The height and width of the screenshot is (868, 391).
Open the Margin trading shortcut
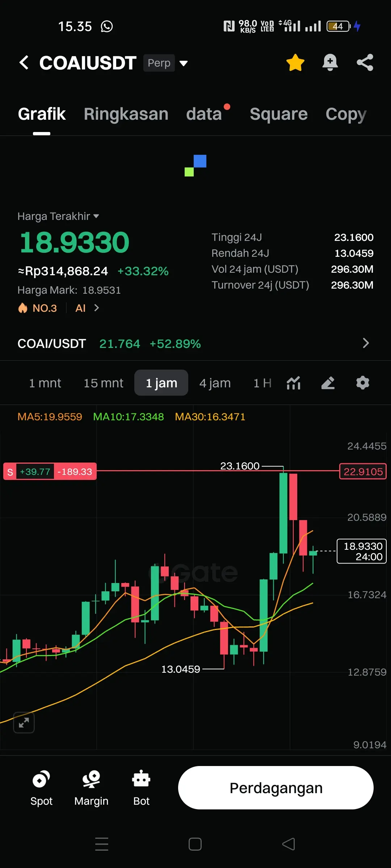pos(91,788)
